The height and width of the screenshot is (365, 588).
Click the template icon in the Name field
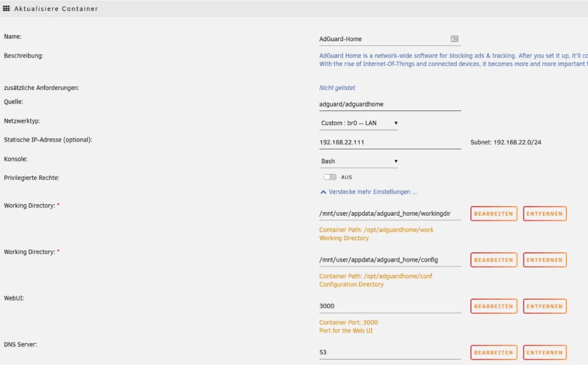[x=454, y=39]
